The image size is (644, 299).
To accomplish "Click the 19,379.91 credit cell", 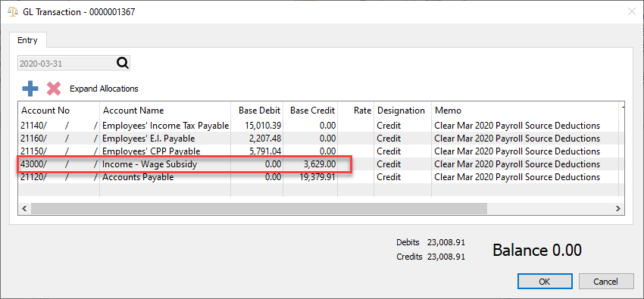I will click(x=311, y=177).
